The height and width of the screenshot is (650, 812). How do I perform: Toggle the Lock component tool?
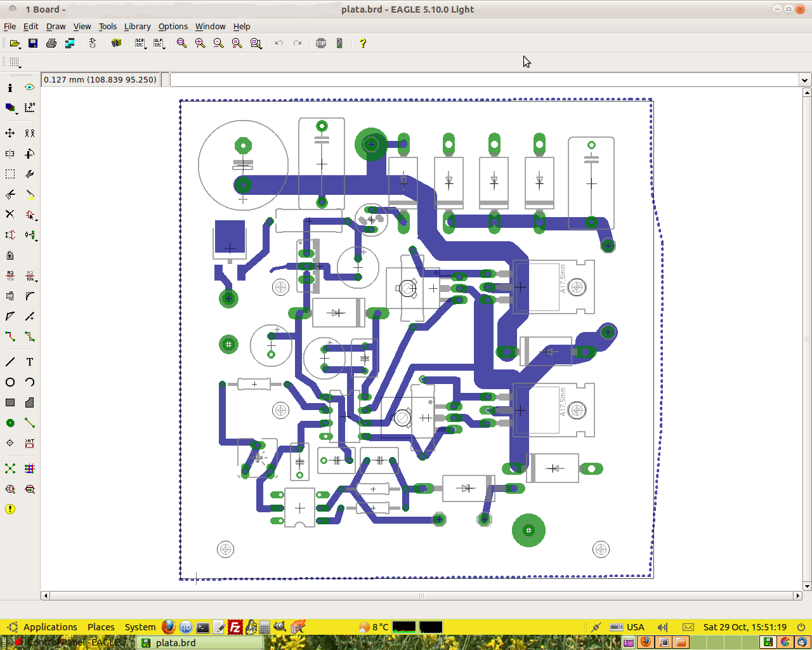tap(10, 255)
